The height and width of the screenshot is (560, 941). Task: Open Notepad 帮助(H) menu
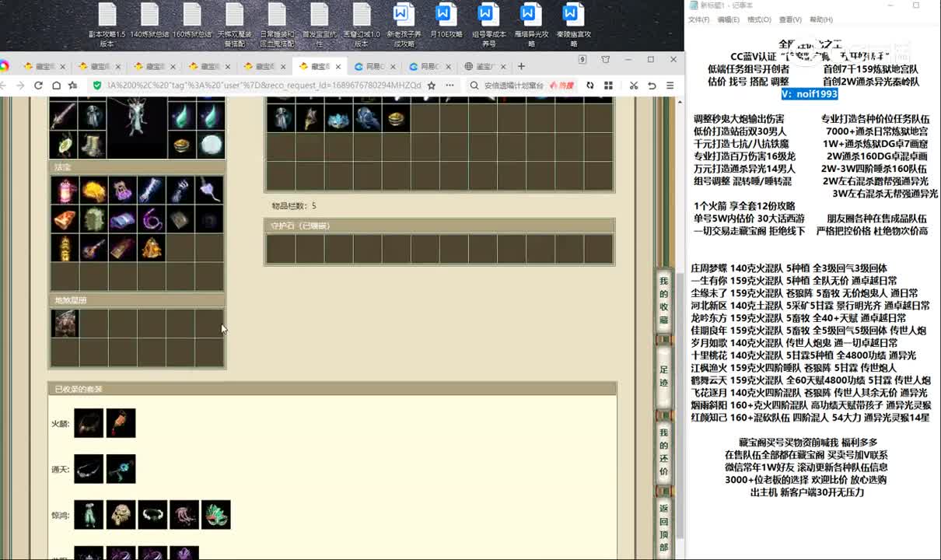coord(821,19)
